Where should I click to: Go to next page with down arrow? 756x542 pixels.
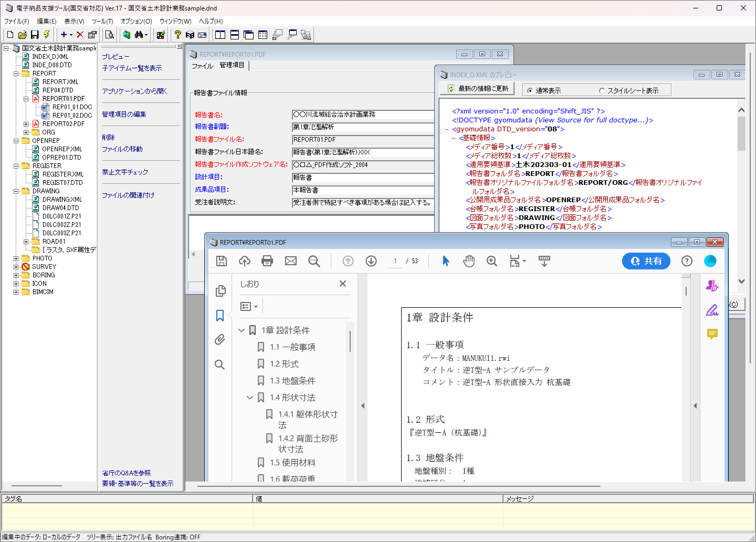(371, 261)
